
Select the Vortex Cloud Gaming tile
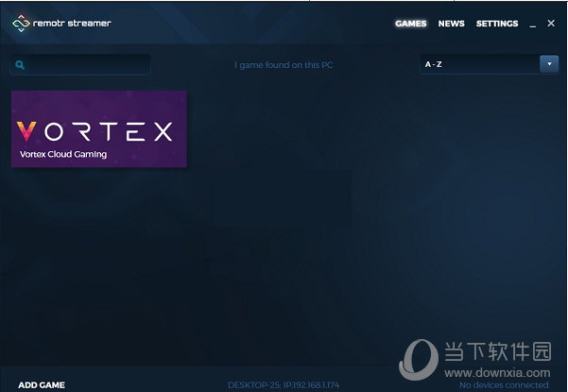(x=99, y=128)
